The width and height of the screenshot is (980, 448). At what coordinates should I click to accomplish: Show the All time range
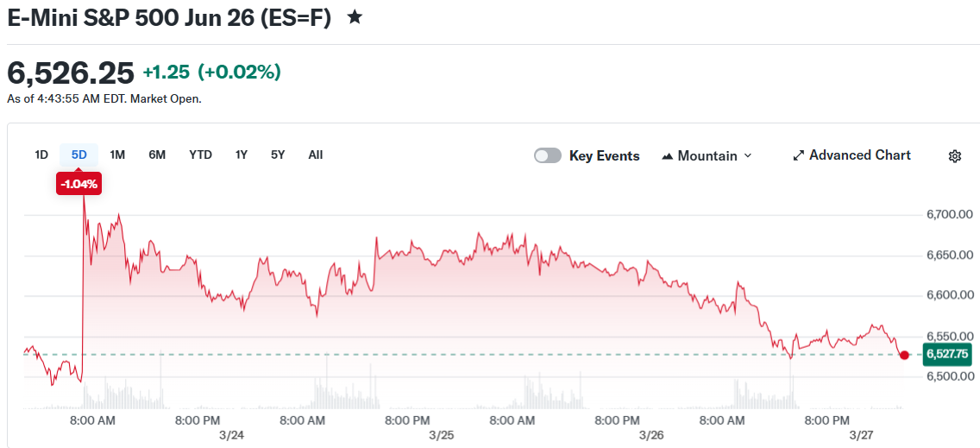316,155
